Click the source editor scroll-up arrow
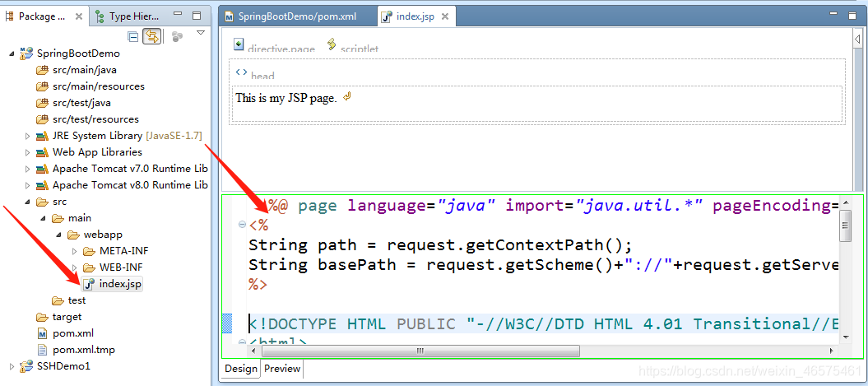Image resolution: width=868 pixels, height=386 pixels. click(845, 202)
